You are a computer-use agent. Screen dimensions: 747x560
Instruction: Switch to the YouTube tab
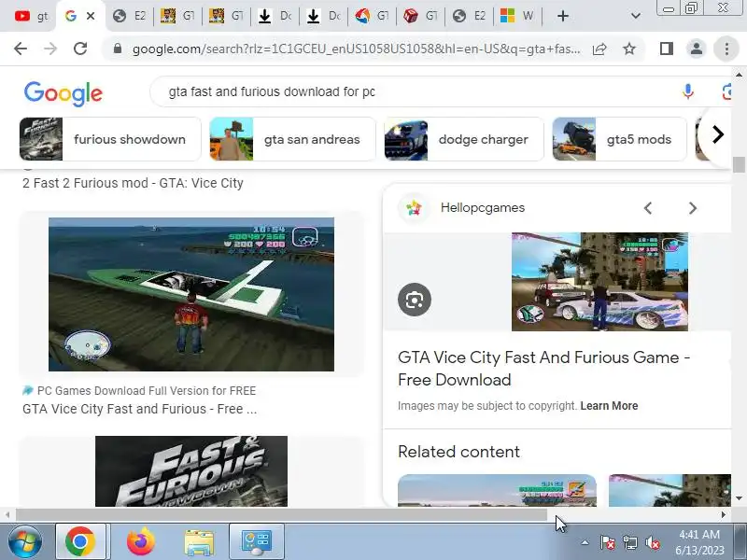pos(31,16)
